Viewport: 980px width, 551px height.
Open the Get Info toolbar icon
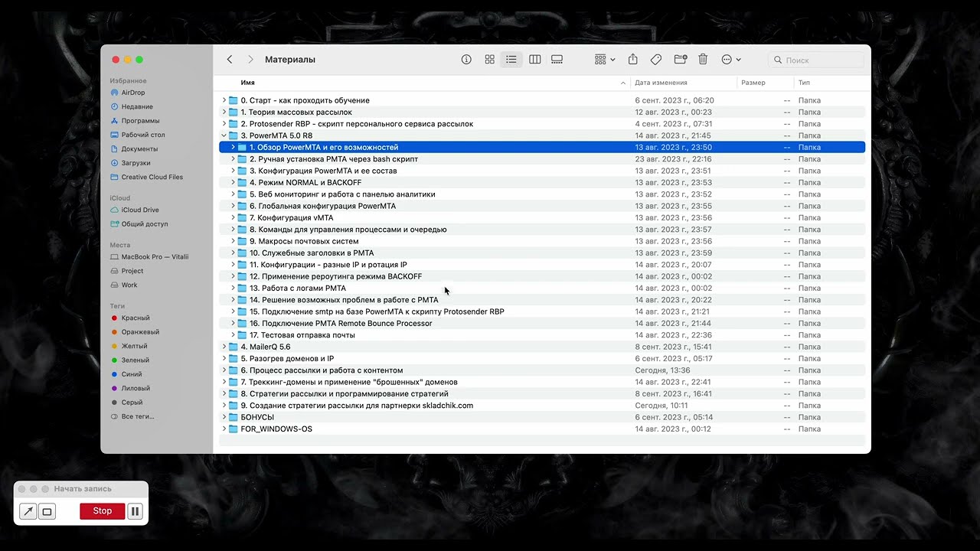coord(466,60)
